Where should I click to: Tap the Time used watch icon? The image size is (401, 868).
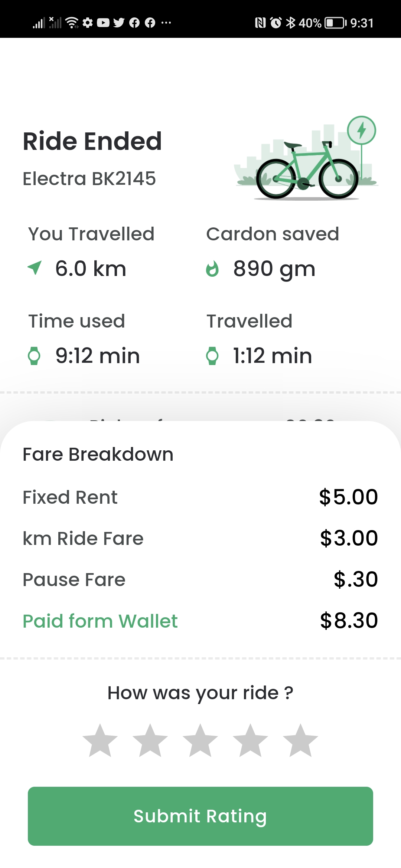click(34, 356)
